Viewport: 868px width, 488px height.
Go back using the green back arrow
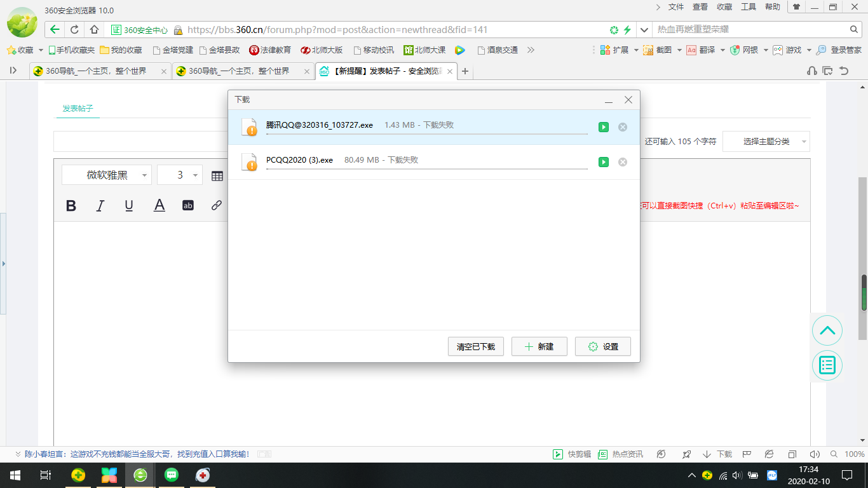click(55, 29)
